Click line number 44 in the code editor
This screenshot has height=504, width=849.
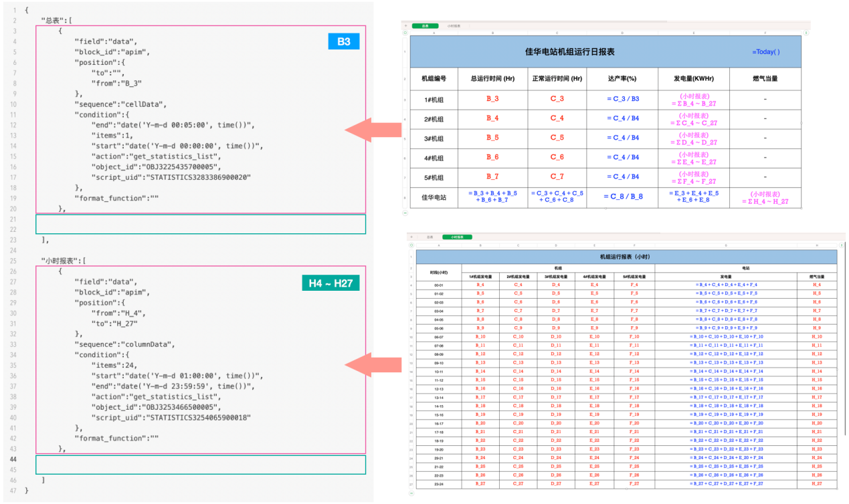13,460
